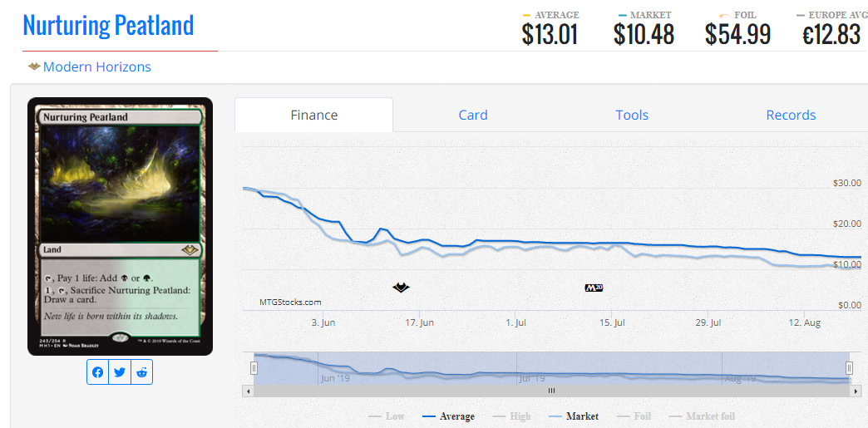Click Modern Horizons set symbol icon
The height and width of the screenshot is (428, 868).
point(34,67)
